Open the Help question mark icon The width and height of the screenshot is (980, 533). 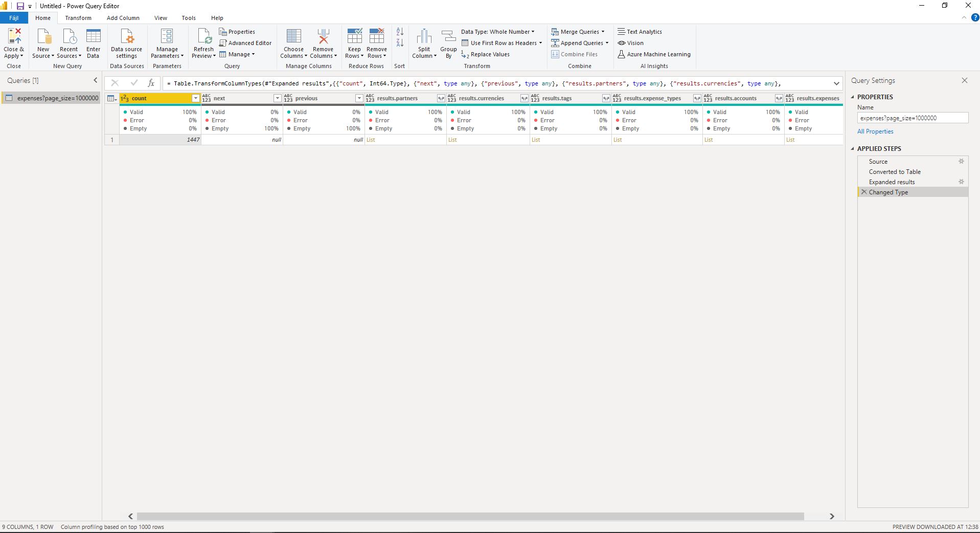point(975,17)
